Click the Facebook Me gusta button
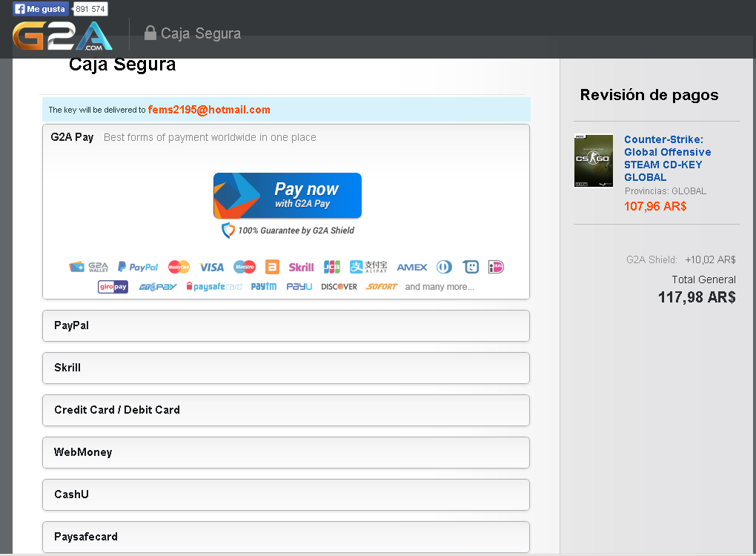This screenshot has height=556, width=756. [x=41, y=9]
